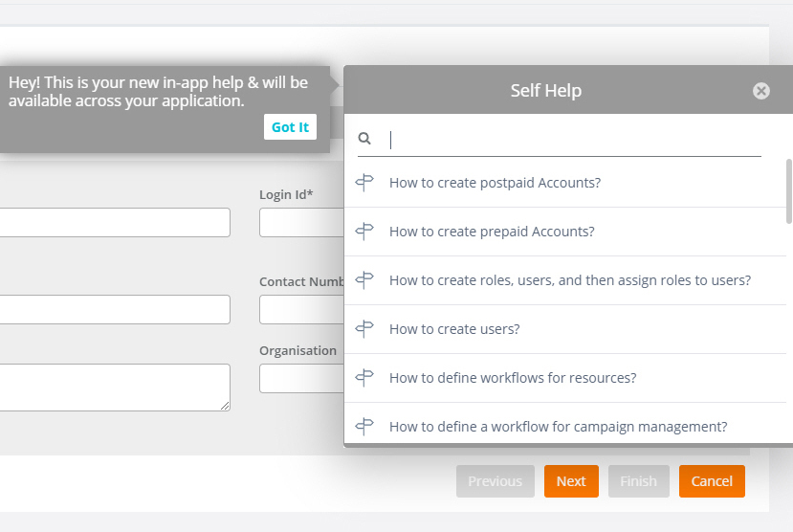Open 'How to create postpaid Accounts?' guide
Screen dimensions: 793x532
coord(496,183)
